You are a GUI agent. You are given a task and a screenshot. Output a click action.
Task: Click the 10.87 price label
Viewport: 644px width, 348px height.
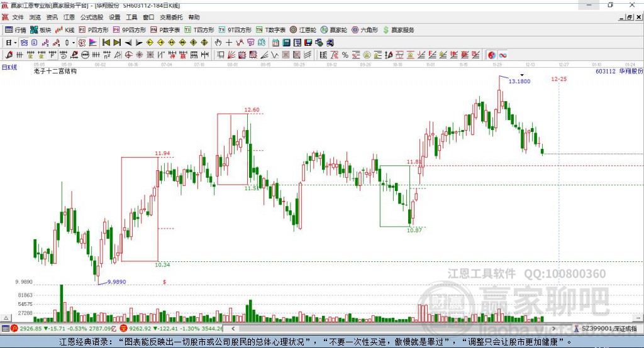pos(414,231)
